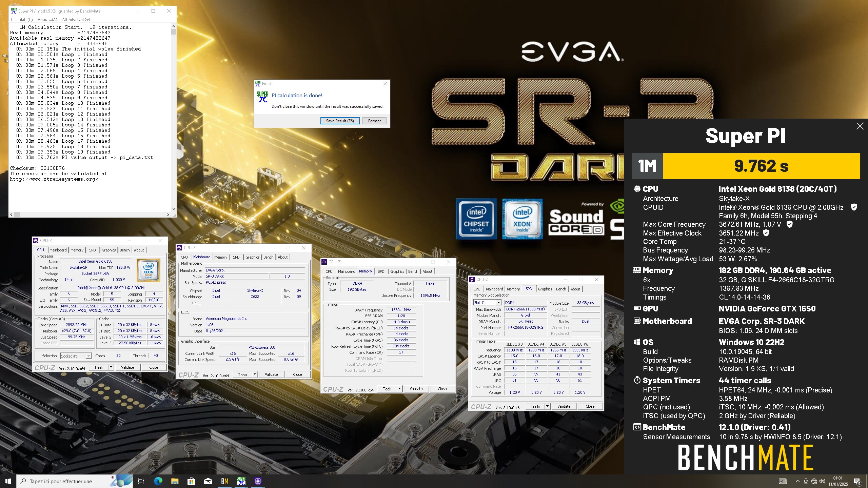Click Close button in CPU-Z SPD window
Image resolution: width=868 pixels, height=488 pixels.
[x=590, y=406]
